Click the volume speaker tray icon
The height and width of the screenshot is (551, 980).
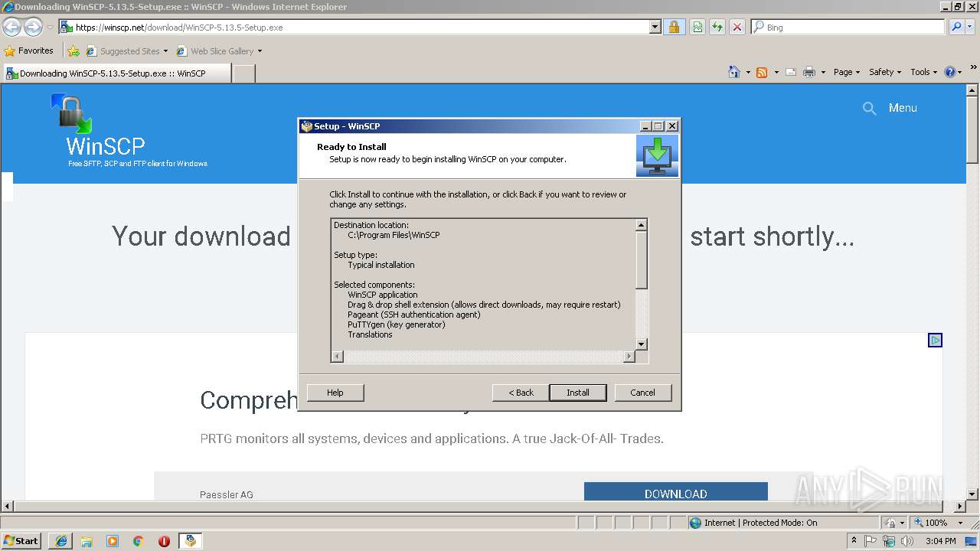tap(907, 541)
